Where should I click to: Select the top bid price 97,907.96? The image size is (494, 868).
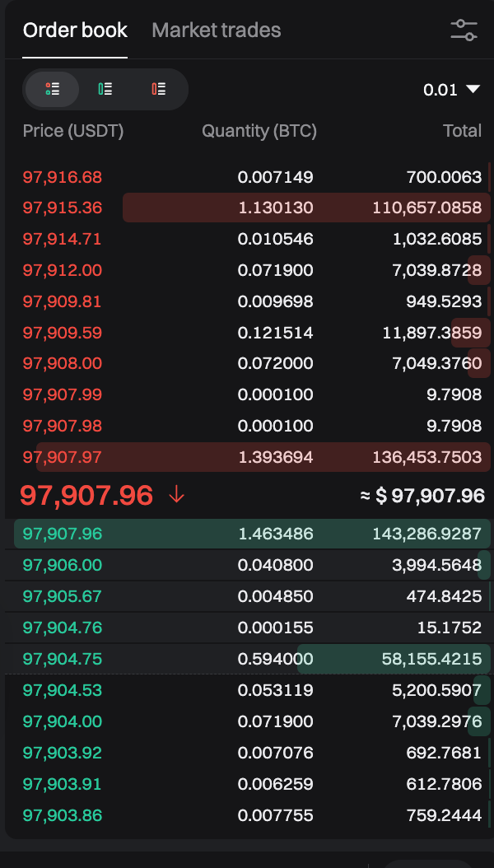point(63,534)
